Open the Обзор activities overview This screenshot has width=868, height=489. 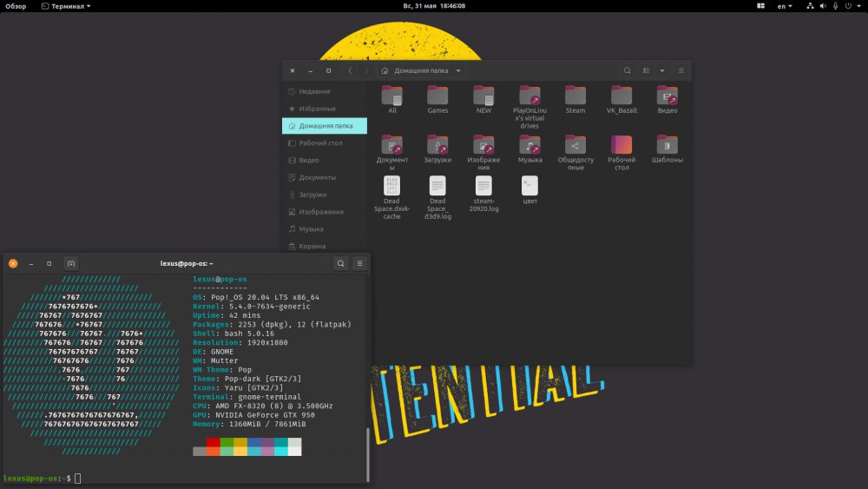coord(16,6)
